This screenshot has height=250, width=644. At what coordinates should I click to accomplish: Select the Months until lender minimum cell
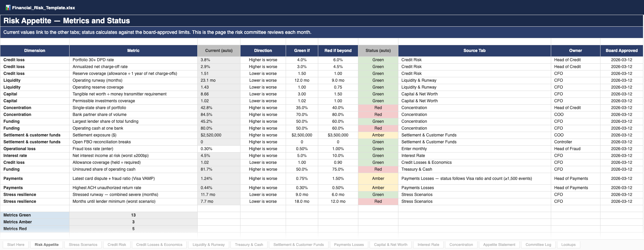click(133, 201)
